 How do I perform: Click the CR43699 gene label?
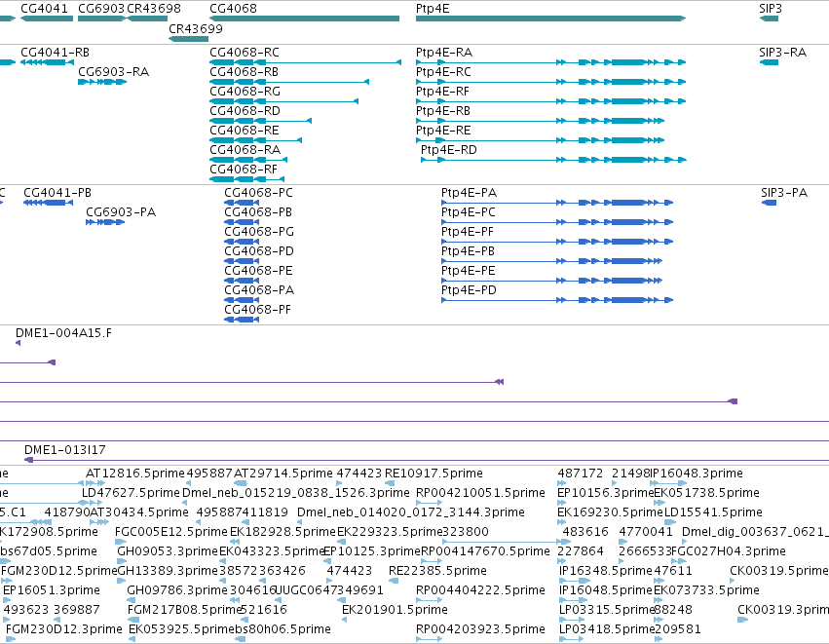[x=196, y=28]
